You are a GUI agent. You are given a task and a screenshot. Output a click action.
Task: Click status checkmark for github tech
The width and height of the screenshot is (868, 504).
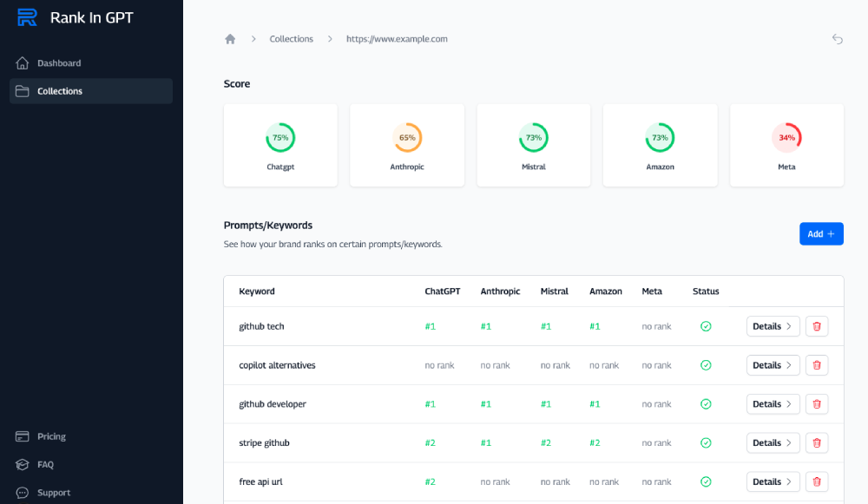[706, 326]
